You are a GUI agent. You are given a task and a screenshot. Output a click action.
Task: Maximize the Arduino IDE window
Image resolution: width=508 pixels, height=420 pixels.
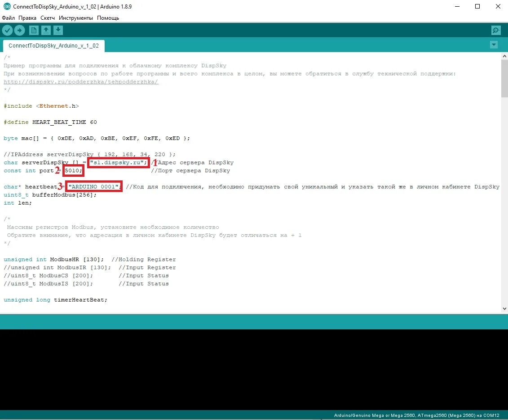pyautogui.click(x=477, y=6)
